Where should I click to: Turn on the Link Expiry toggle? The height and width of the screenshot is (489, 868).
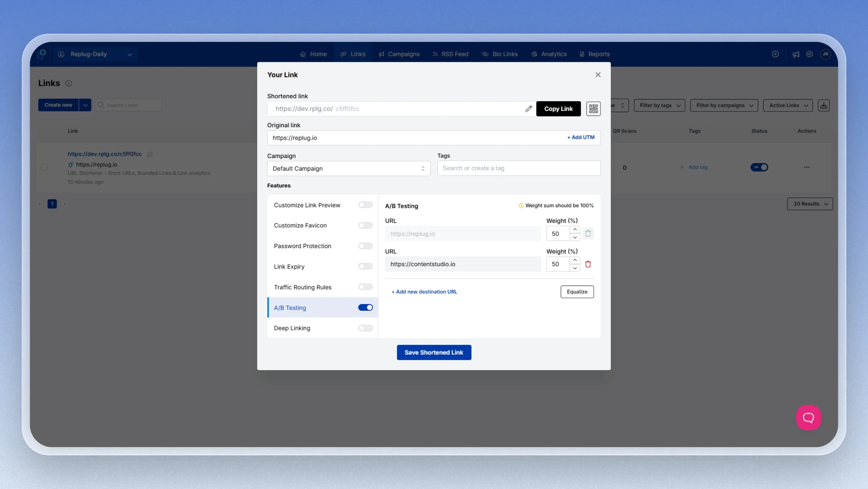[365, 266]
